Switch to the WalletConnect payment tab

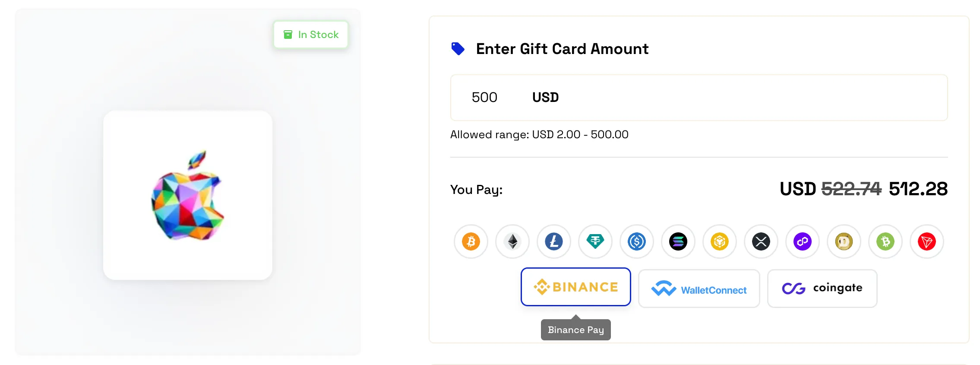(x=699, y=288)
